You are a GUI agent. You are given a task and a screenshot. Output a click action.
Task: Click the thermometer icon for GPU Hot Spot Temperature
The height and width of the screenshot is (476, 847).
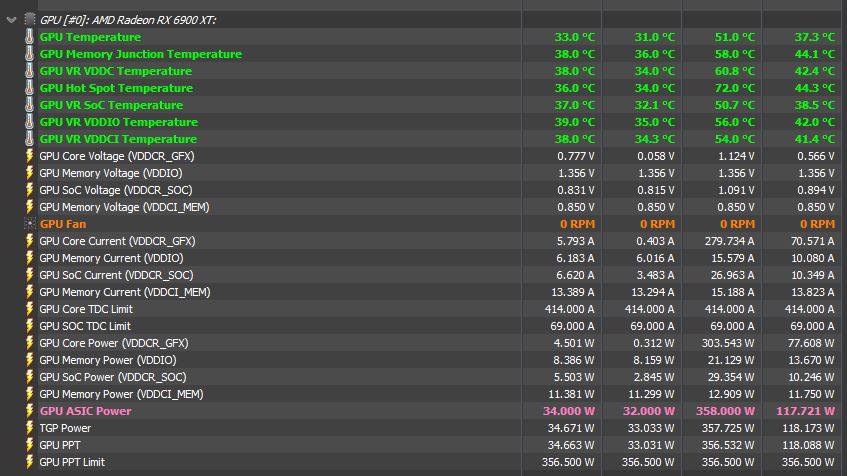[x=28, y=88]
